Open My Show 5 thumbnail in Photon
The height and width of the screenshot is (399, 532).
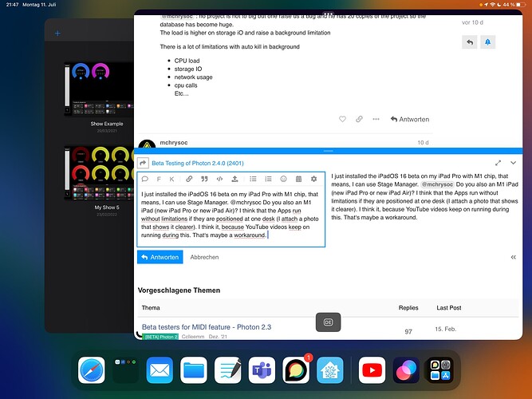pos(99,173)
